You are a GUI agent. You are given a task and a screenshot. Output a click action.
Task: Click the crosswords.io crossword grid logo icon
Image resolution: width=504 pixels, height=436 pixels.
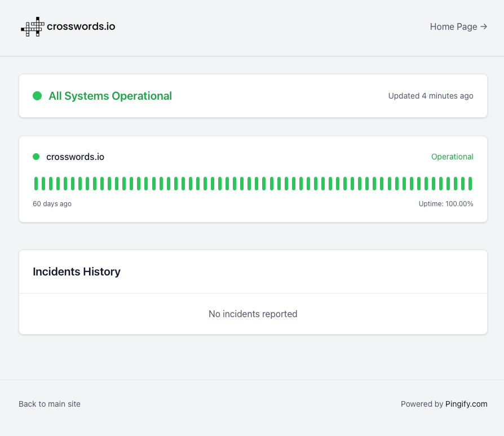click(33, 26)
